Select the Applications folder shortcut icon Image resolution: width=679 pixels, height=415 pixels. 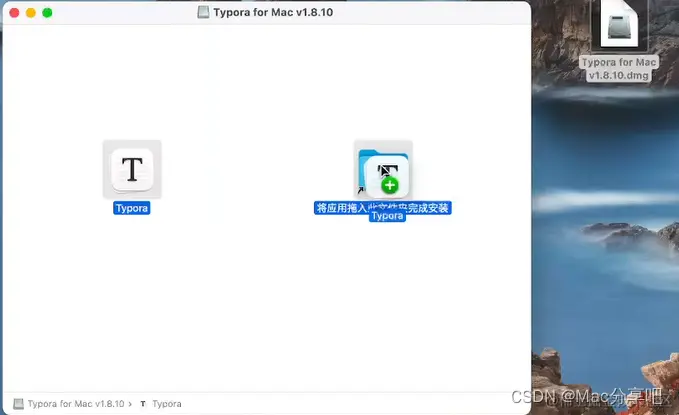pos(383,169)
